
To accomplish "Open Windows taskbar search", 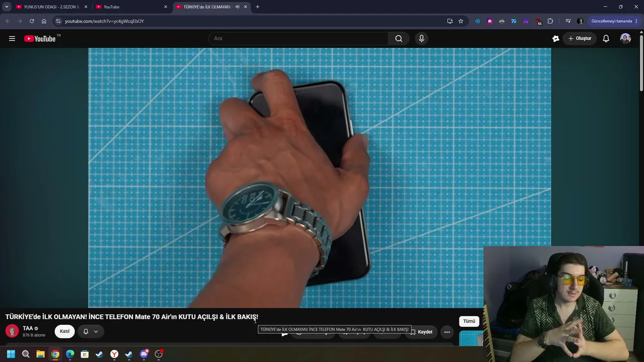I will (x=26, y=354).
